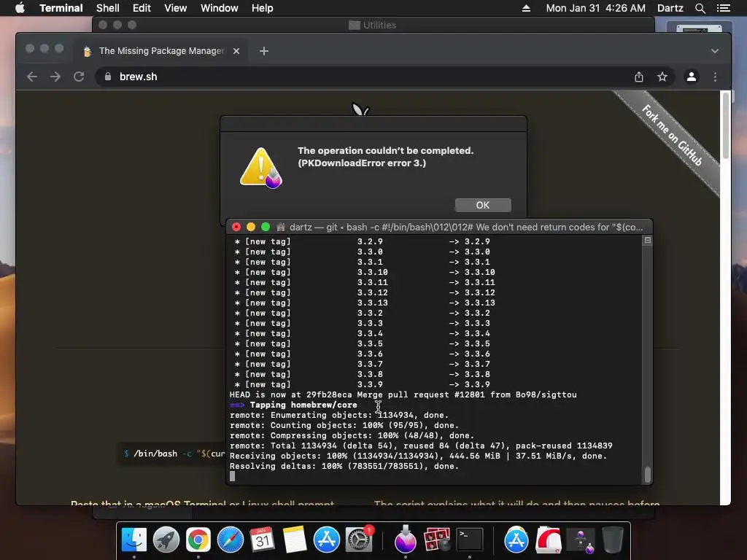
Task: Open the Apple menu
Action: 20,8
